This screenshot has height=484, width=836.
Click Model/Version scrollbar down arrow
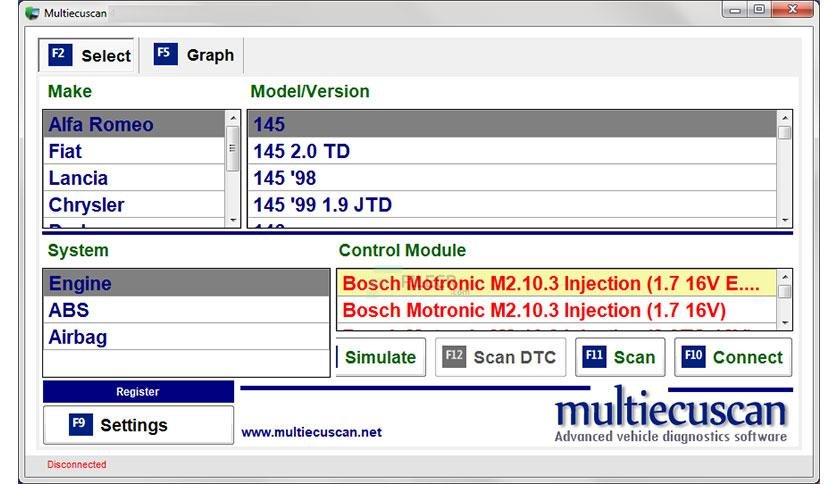[784, 220]
